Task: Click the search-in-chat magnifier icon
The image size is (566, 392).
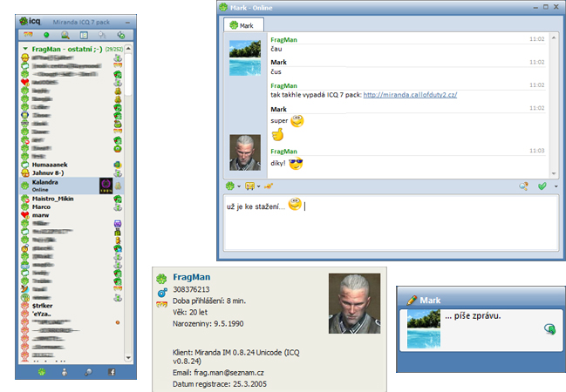Action: coord(524,186)
